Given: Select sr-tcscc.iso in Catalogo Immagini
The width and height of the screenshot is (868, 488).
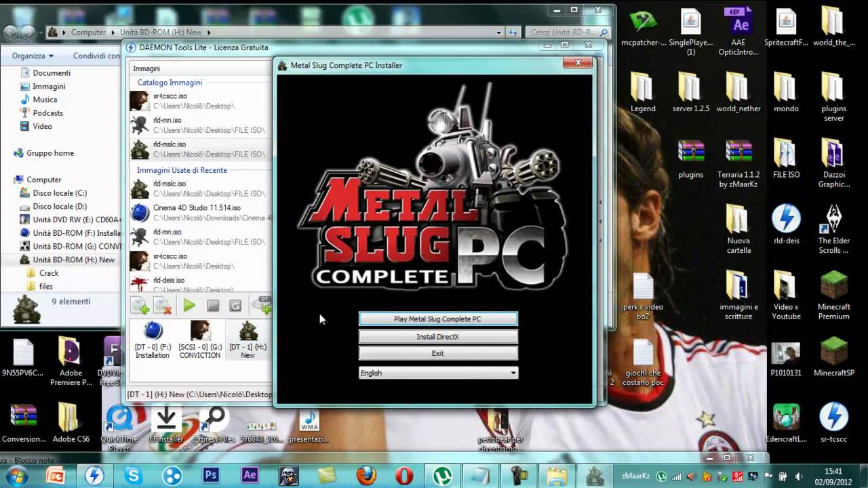Looking at the screenshot, I should coord(200,101).
